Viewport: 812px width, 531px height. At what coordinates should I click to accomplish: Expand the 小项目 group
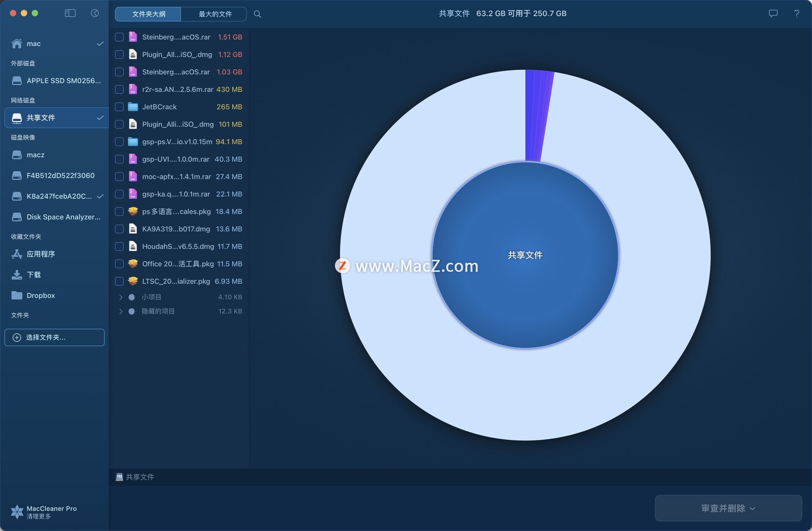121,297
